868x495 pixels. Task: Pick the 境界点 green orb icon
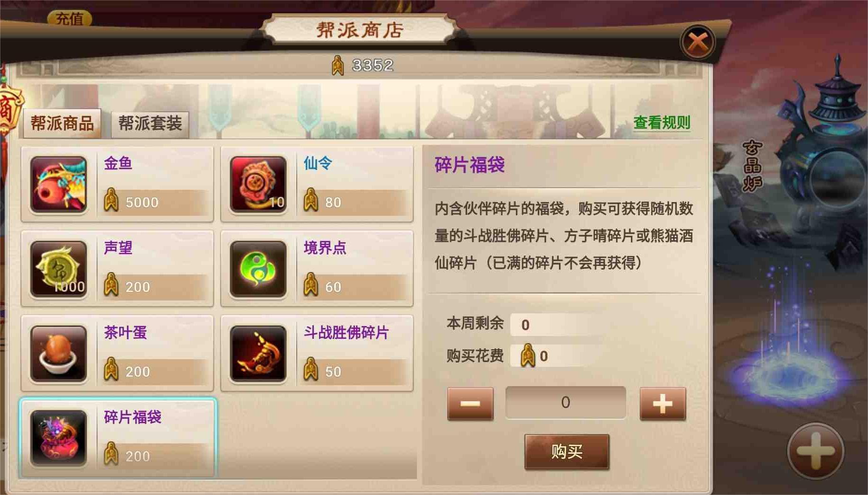coord(258,269)
